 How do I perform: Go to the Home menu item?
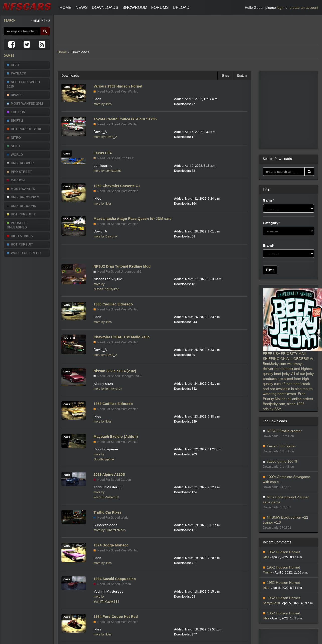click(65, 8)
